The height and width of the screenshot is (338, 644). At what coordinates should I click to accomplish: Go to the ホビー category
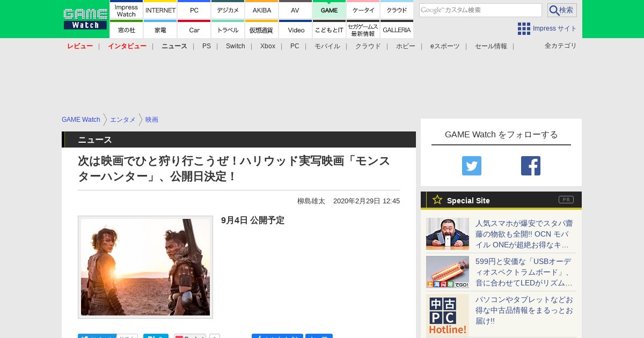tap(406, 46)
